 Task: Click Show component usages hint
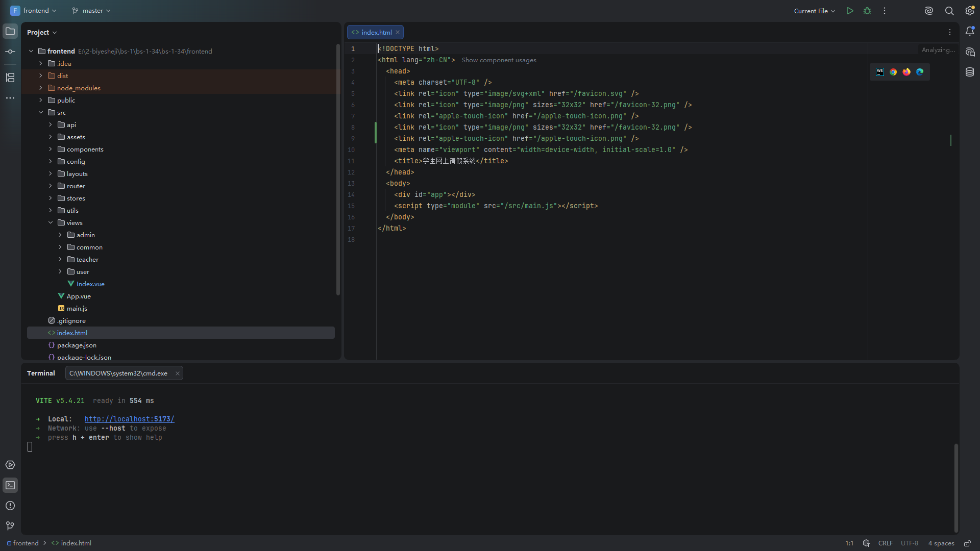coord(499,60)
